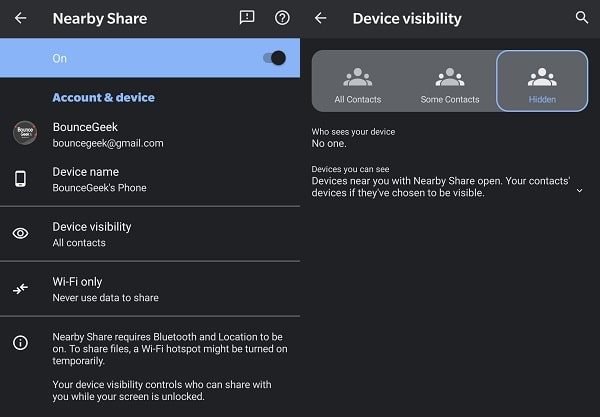
Task: Click the 'Who sees your device' label
Action: pos(353,132)
